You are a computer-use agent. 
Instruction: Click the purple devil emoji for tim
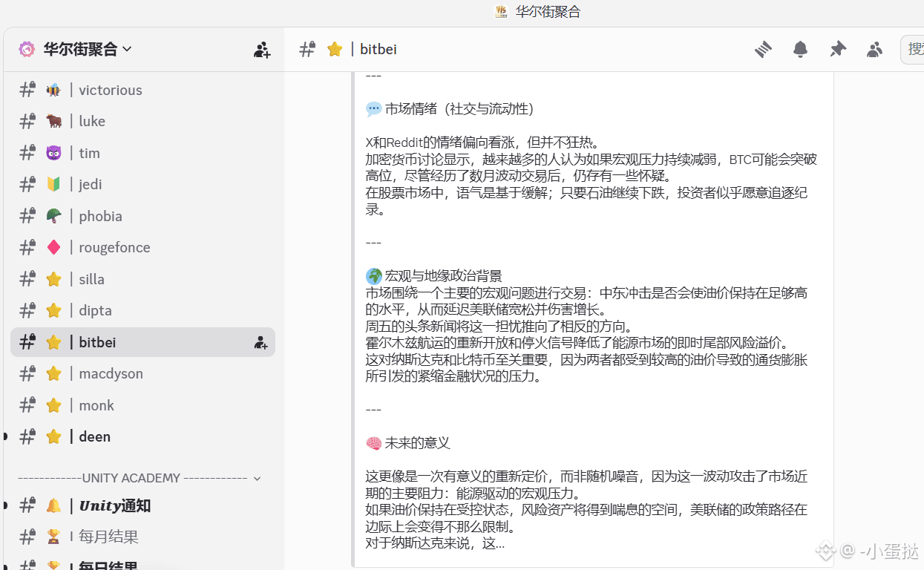(x=53, y=153)
